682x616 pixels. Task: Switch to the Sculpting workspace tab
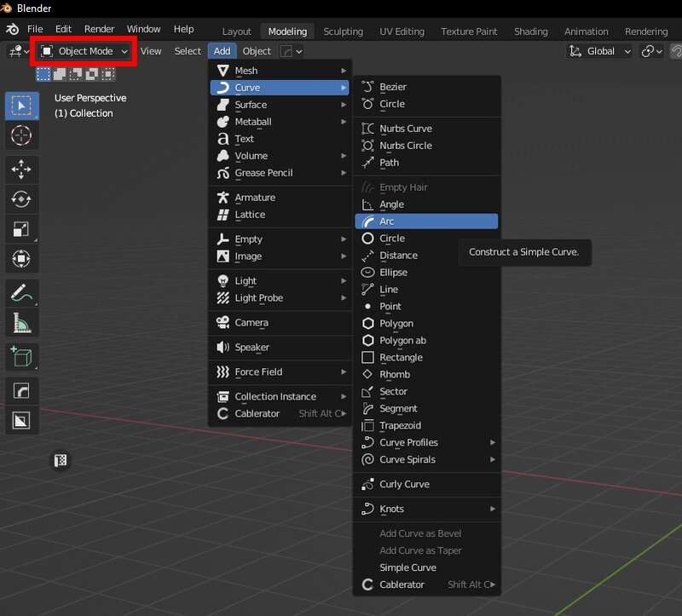pos(343,32)
